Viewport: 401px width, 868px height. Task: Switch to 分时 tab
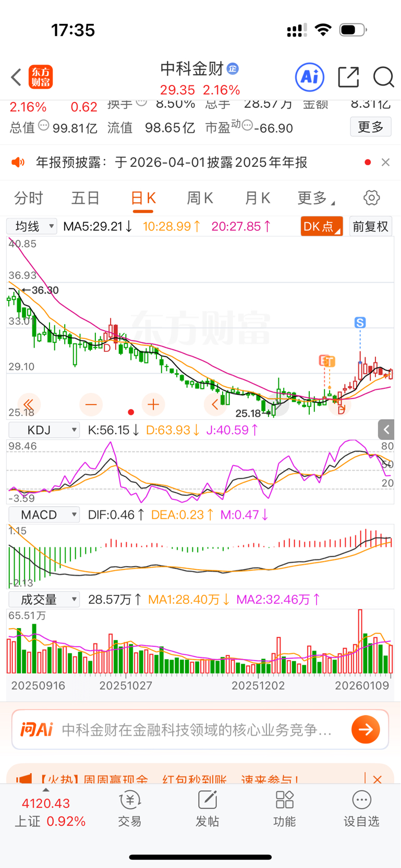[29, 198]
